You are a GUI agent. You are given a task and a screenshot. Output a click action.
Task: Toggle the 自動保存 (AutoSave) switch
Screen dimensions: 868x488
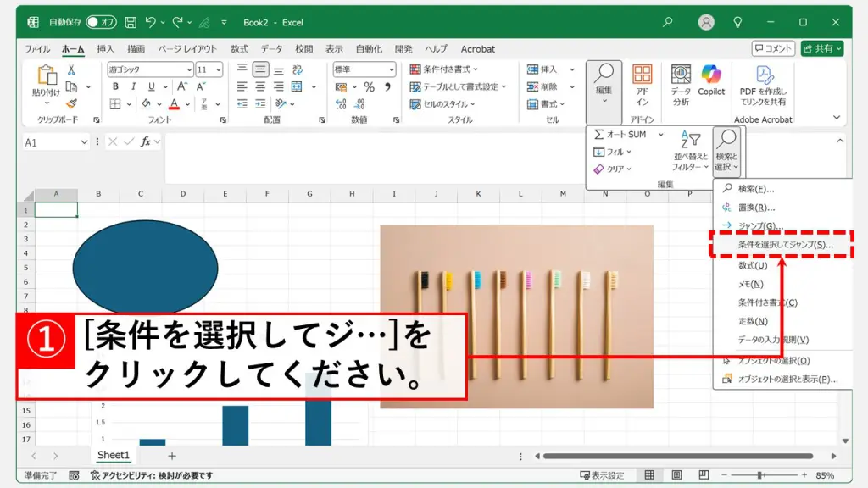(x=101, y=22)
